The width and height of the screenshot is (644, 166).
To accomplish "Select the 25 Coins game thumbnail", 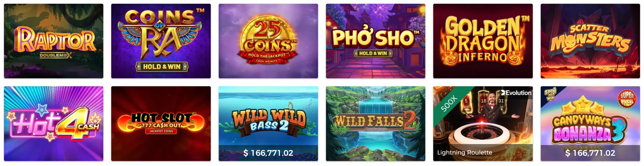I will (x=268, y=41).
